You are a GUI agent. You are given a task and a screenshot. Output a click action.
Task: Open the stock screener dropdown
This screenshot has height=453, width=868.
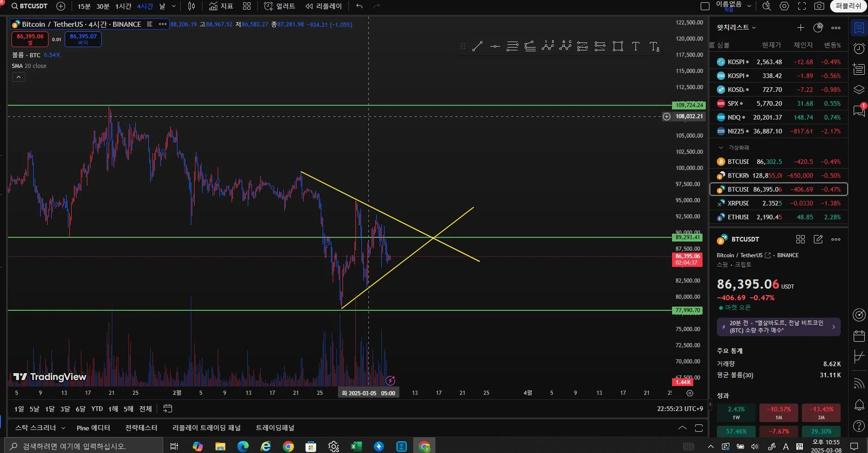(x=40, y=428)
